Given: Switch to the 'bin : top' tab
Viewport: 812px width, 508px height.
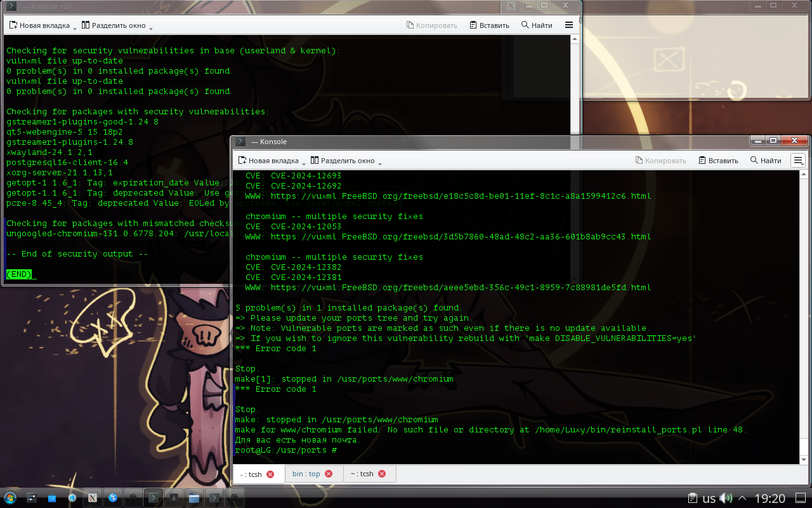Looking at the screenshot, I should (312, 474).
